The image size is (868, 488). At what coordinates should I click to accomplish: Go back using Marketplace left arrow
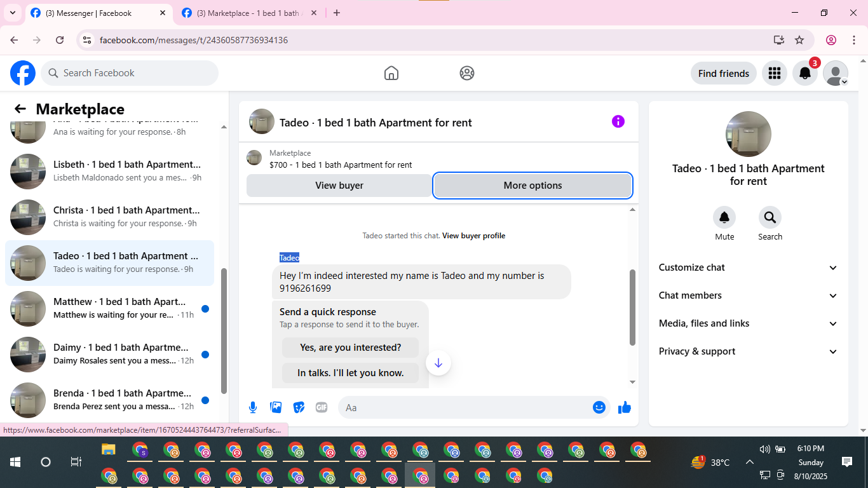tap(20, 109)
